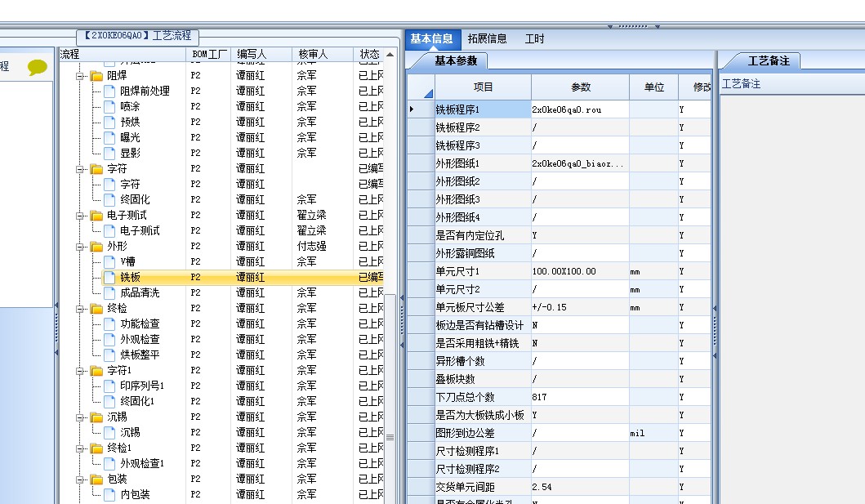Select the 预烘 tree item
This screenshot has width=865, height=504.
pos(130,122)
